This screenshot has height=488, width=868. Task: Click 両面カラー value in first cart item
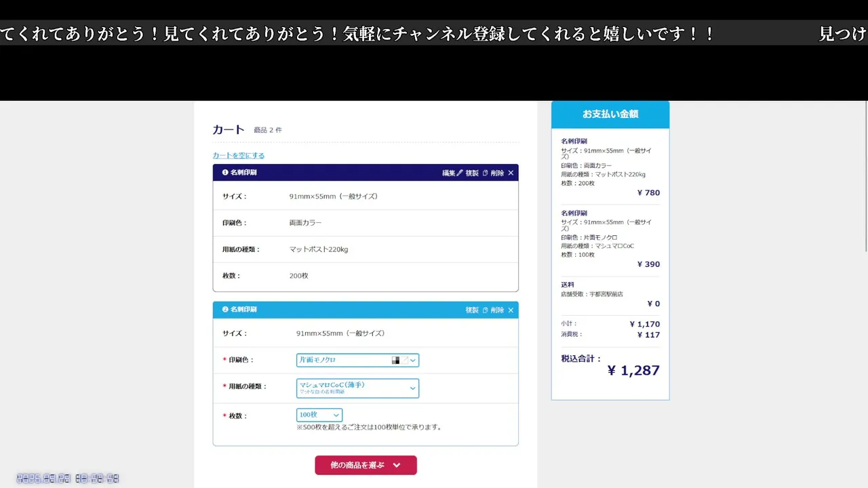click(305, 222)
